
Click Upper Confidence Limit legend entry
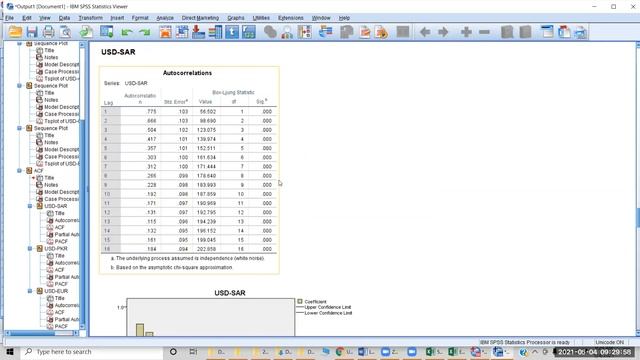(x=328, y=307)
